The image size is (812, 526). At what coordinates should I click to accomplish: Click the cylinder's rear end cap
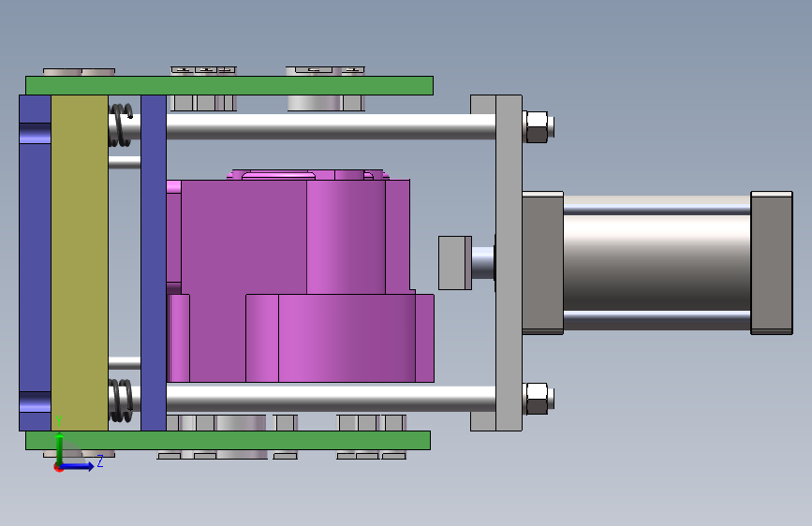click(772, 262)
